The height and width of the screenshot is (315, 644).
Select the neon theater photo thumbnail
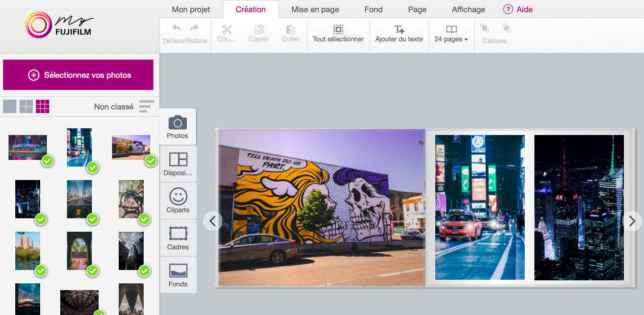(x=27, y=147)
